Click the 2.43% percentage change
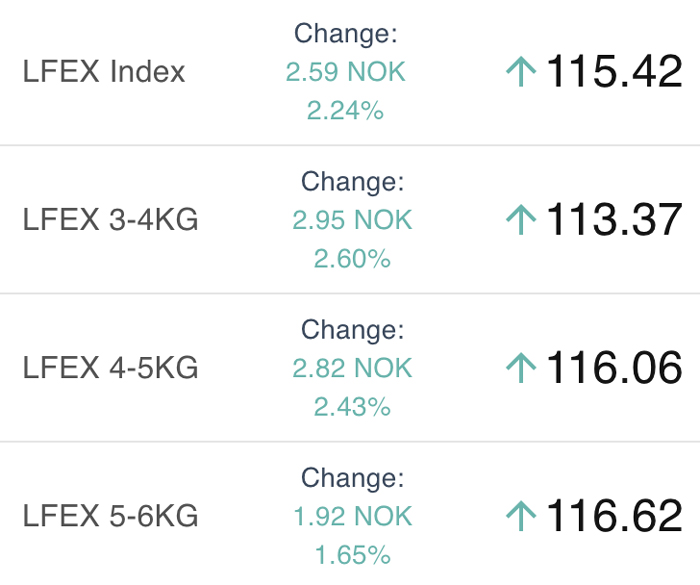 [x=352, y=407]
